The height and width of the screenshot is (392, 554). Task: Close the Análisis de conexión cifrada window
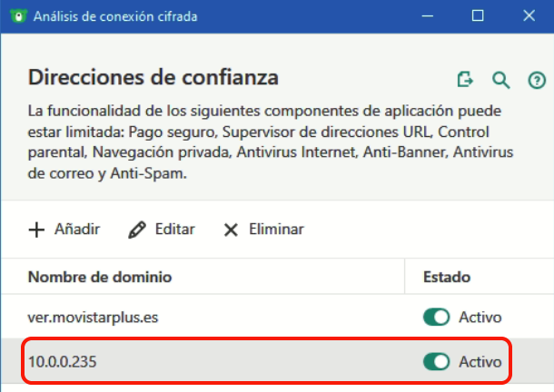coord(529,15)
